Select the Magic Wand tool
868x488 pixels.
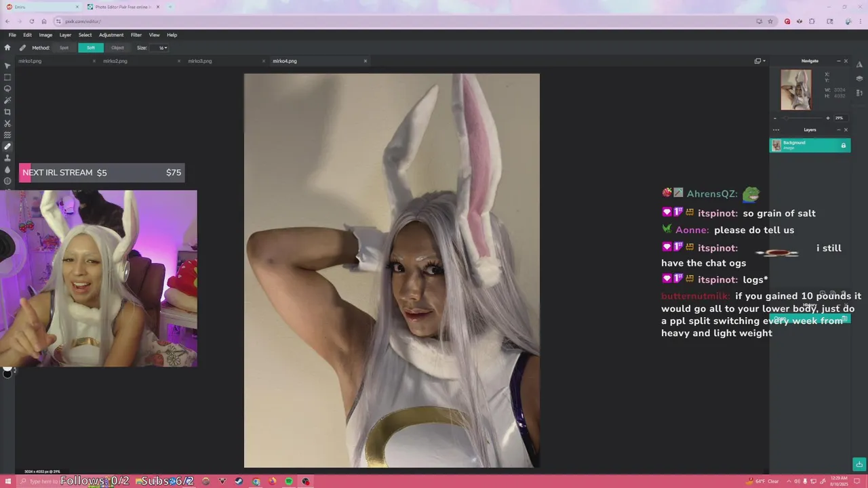pyautogui.click(x=7, y=100)
